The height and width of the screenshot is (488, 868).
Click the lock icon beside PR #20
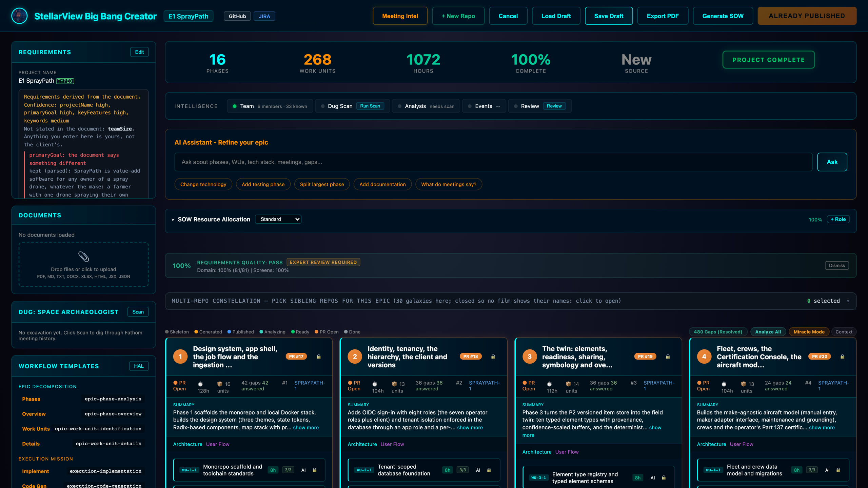(842, 357)
